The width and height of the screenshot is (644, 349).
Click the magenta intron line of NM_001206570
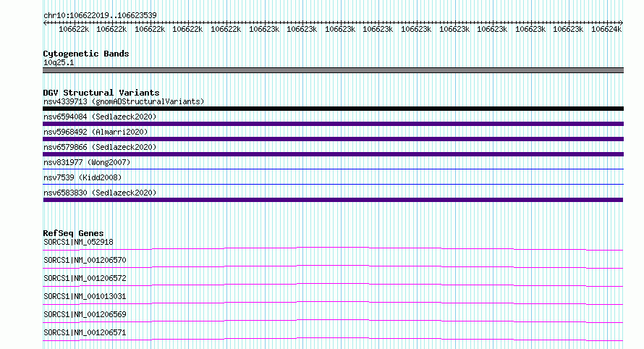coord(333,266)
